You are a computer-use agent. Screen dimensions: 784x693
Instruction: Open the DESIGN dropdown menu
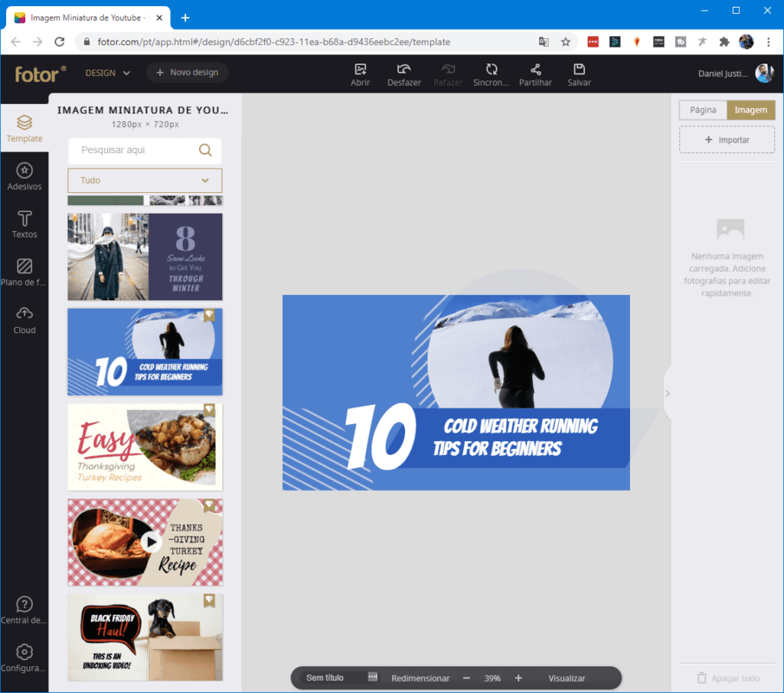107,73
